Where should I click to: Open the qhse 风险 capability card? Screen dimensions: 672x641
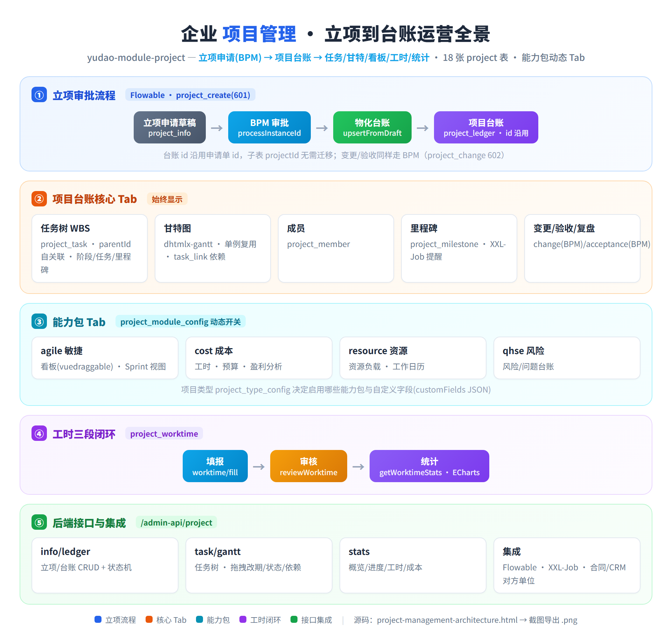click(567, 358)
